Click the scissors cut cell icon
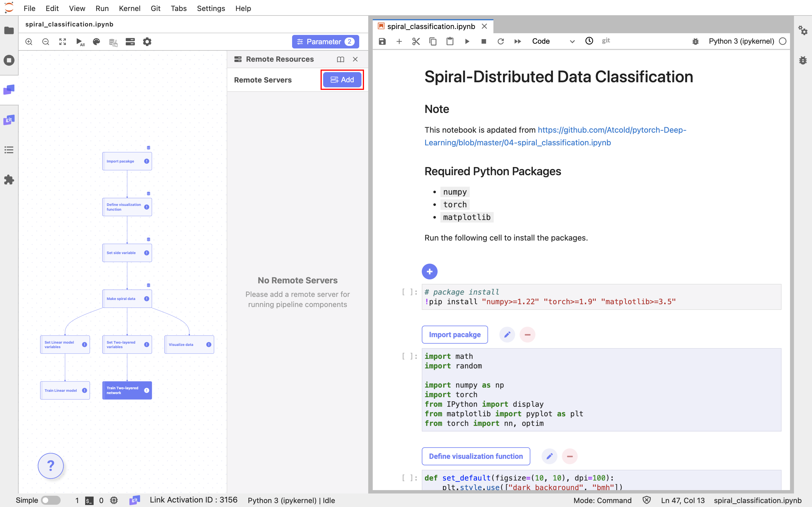812x507 pixels. click(416, 41)
